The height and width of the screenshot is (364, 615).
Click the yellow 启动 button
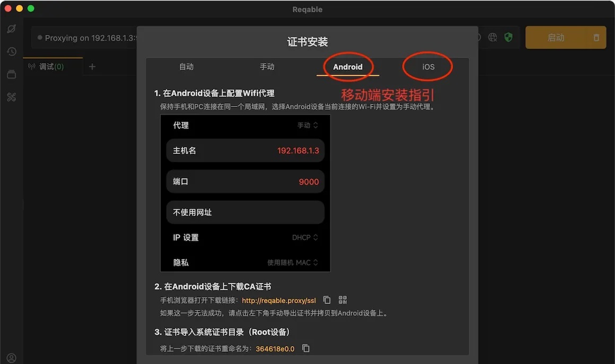point(556,38)
